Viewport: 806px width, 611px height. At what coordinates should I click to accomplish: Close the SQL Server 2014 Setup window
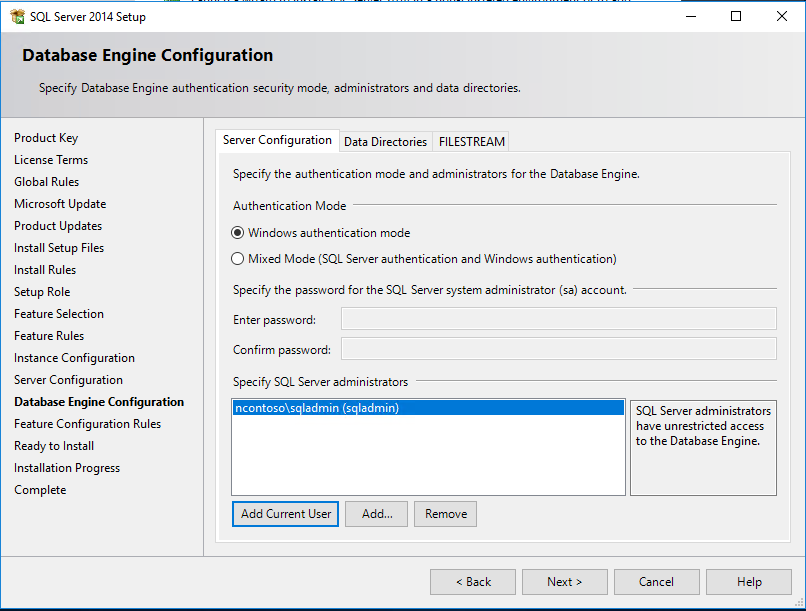coord(782,16)
